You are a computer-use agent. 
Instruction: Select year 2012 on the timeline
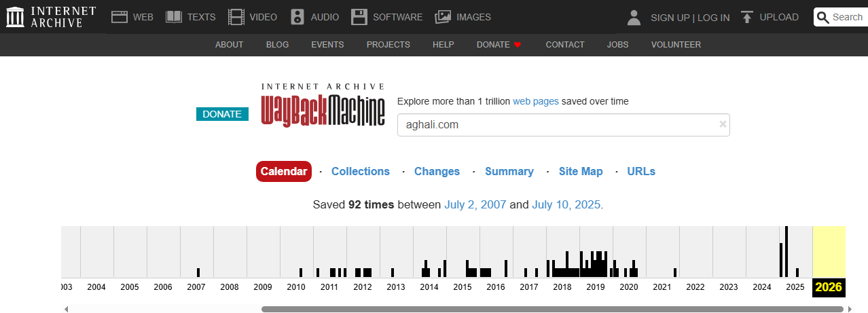[x=363, y=287]
